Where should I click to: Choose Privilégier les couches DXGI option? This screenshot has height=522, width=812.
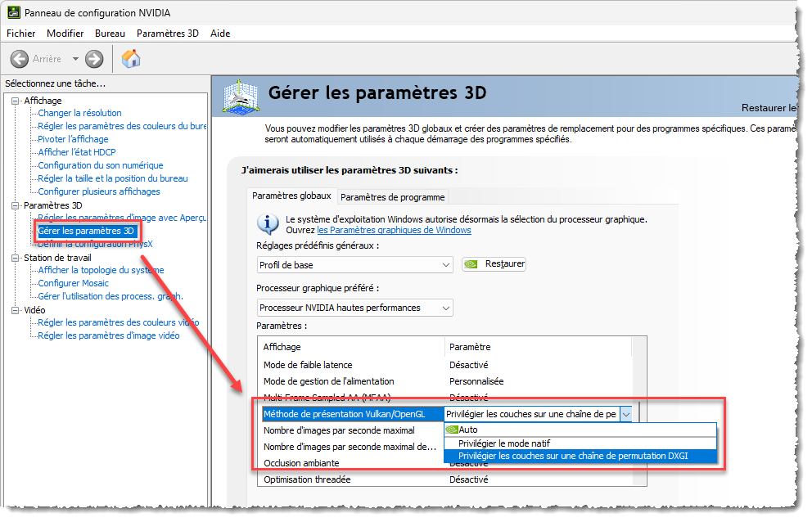coord(580,457)
